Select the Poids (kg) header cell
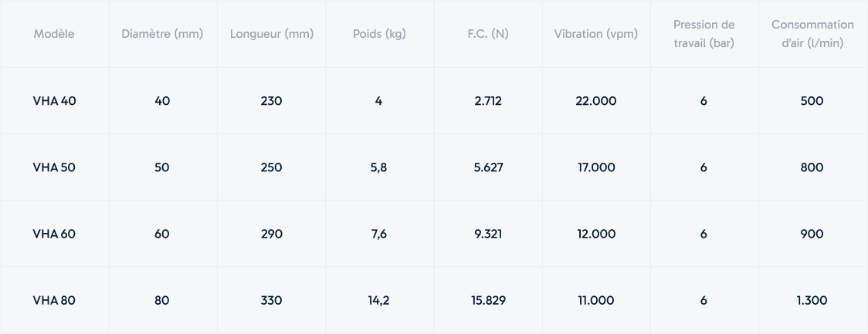 (379, 34)
